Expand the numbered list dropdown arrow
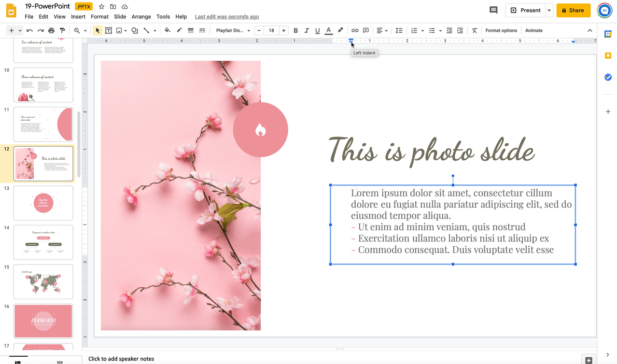The width and height of the screenshot is (617, 364). 422,31
